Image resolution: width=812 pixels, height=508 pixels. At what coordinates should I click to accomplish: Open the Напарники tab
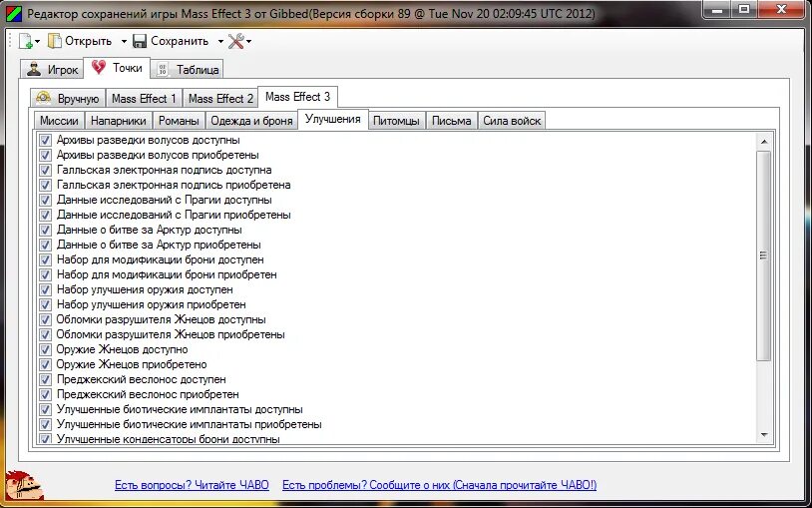point(119,121)
